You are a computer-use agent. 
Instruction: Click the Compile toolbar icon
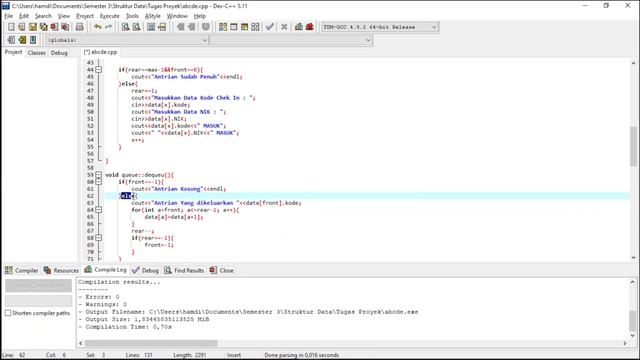(223, 27)
